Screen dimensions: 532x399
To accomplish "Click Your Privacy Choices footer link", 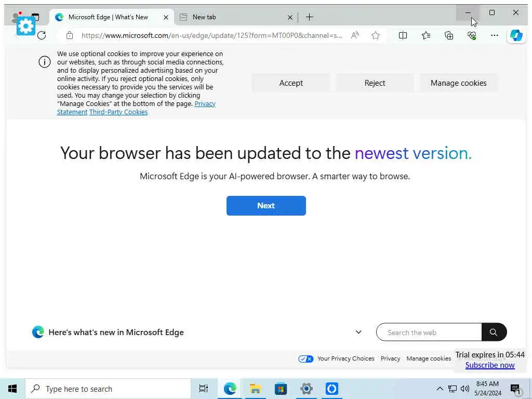I will point(345,358).
